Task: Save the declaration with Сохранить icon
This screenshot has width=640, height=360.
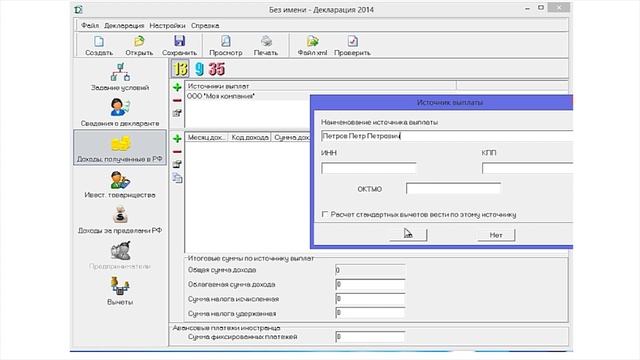Action: [x=179, y=46]
